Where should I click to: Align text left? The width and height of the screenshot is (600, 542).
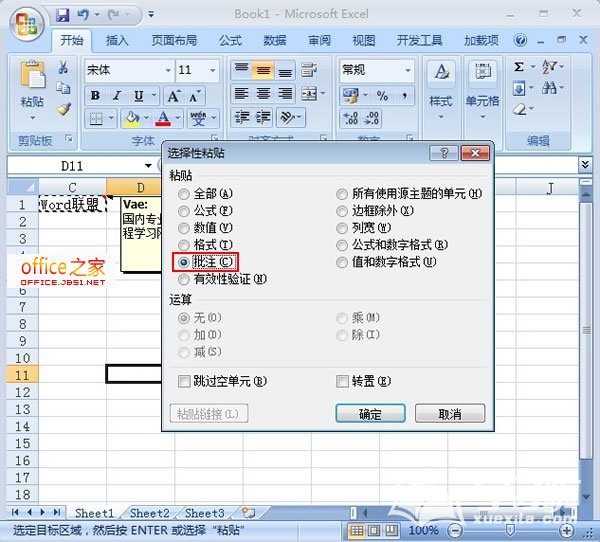(x=241, y=93)
